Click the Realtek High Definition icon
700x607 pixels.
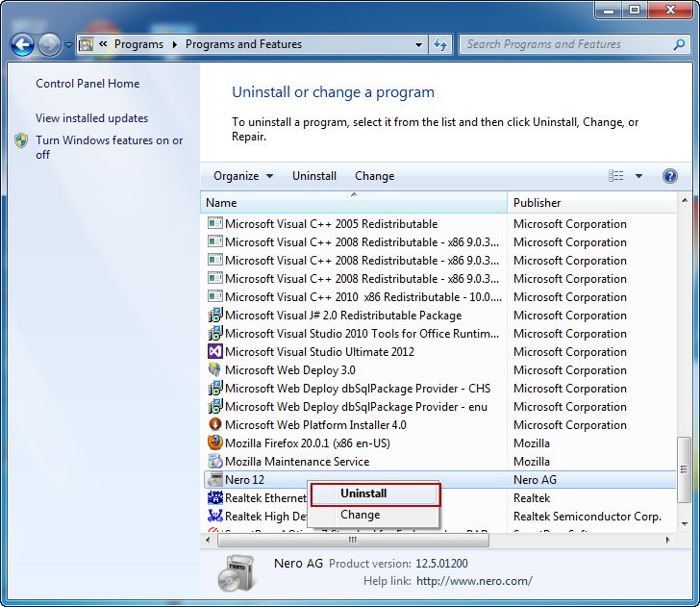coord(215,517)
